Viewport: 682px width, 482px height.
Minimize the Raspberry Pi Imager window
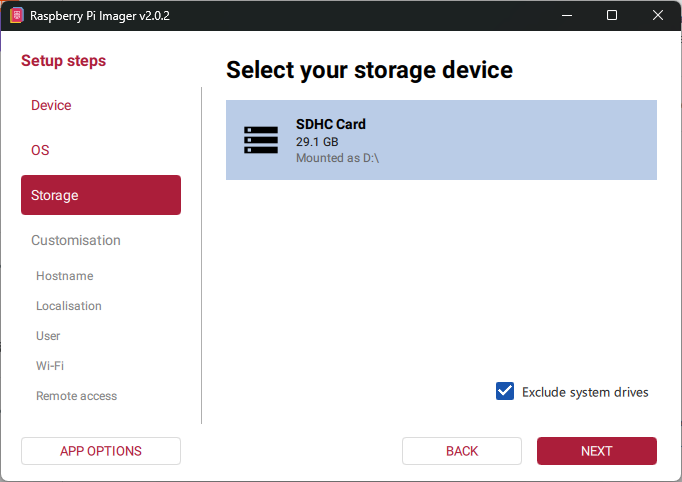pos(566,16)
